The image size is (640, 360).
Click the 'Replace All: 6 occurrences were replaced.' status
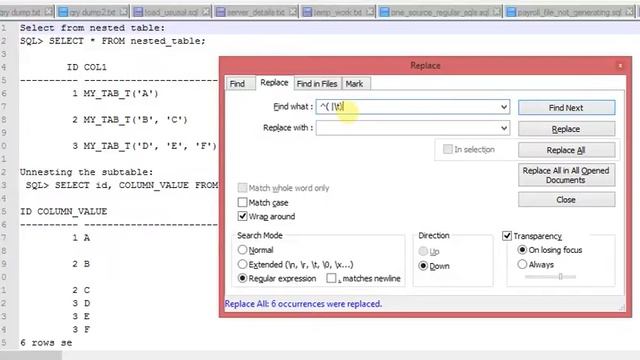303,304
